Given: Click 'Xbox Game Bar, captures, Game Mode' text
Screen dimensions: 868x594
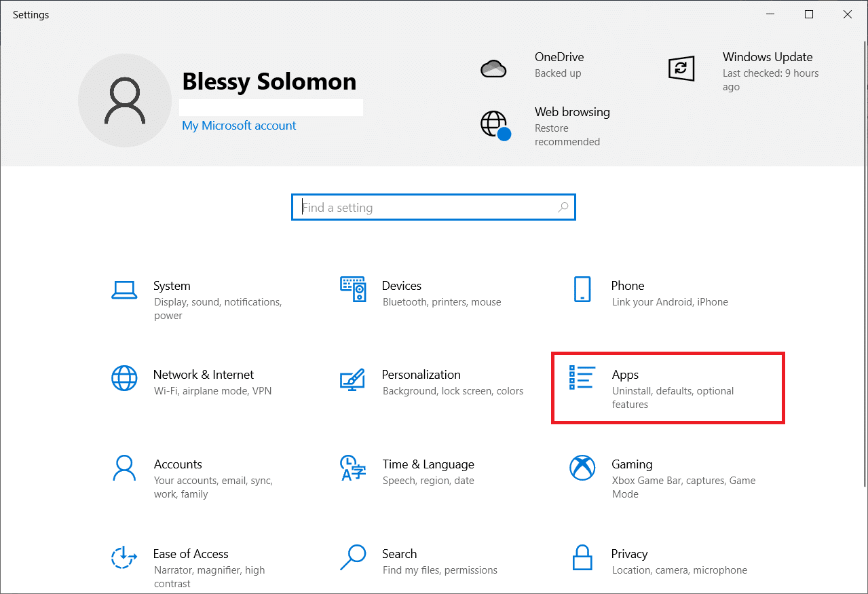Looking at the screenshot, I should click(684, 487).
